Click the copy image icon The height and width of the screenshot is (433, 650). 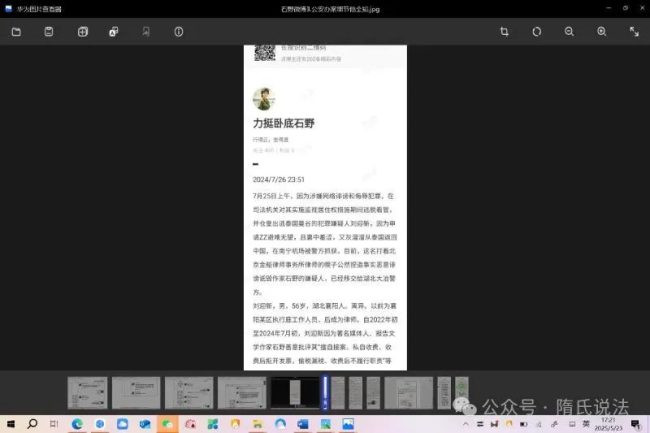click(x=114, y=32)
